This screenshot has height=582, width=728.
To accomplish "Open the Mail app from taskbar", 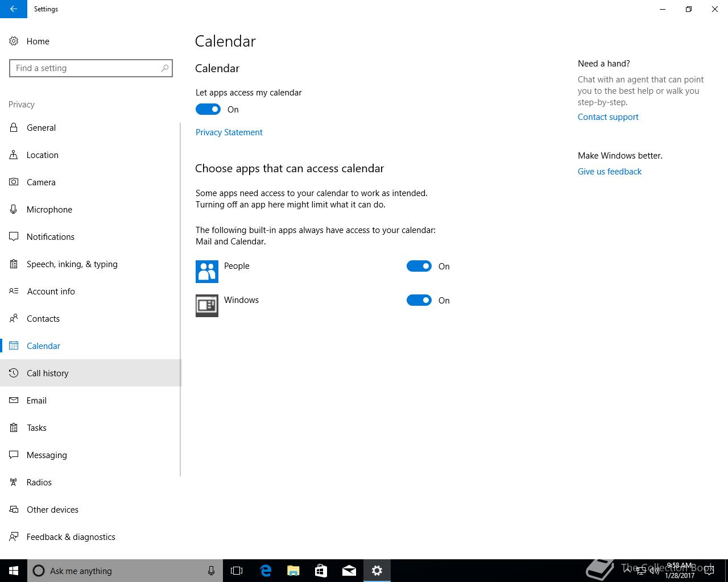I will click(x=349, y=571).
